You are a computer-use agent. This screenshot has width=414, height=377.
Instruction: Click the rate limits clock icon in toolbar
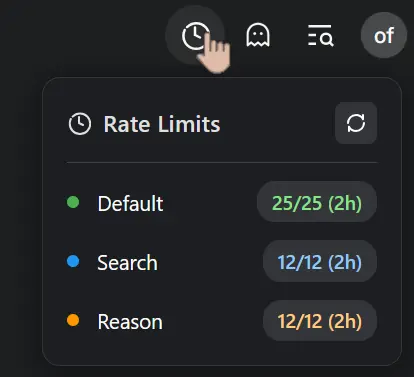click(195, 35)
